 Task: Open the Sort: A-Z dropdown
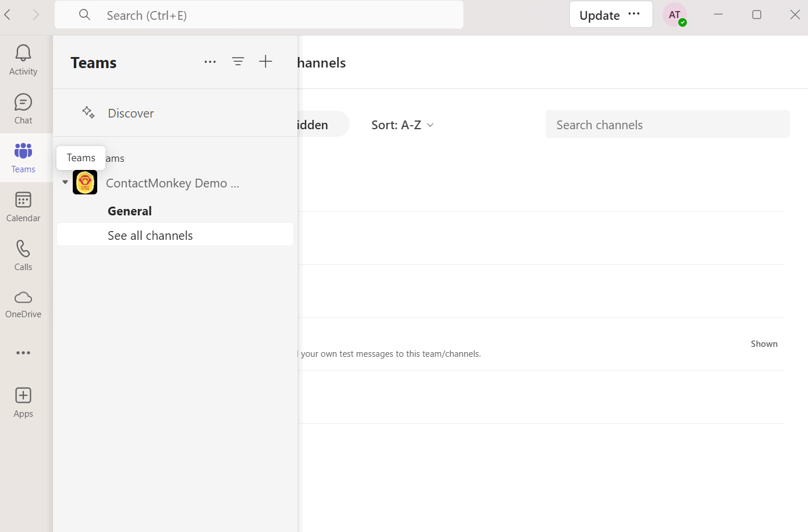point(403,125)
